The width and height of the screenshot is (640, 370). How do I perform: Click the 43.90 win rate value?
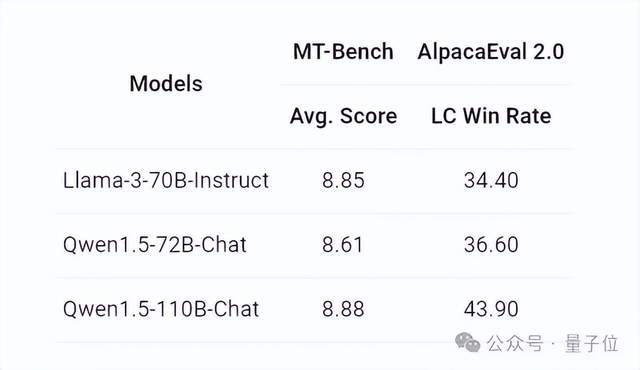coord(491,309)
